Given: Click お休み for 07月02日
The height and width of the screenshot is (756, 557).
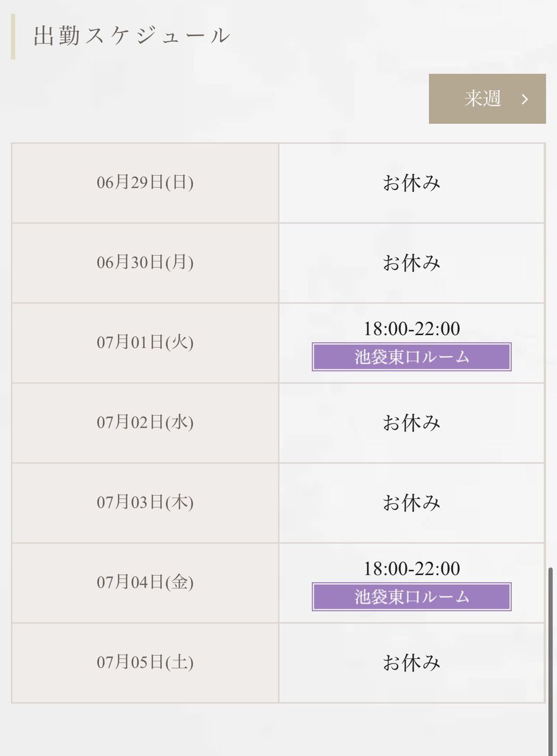Looking at the screenshot, I should click(411, 423).
